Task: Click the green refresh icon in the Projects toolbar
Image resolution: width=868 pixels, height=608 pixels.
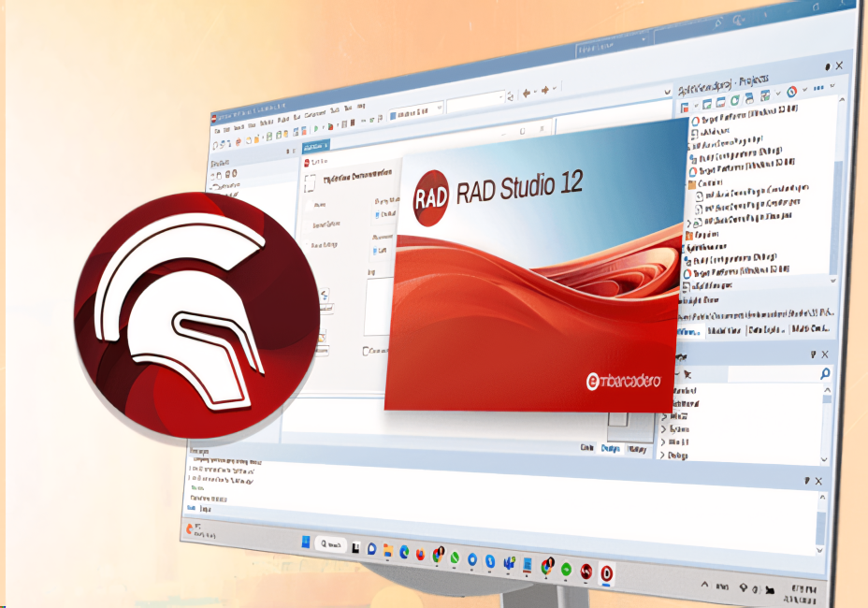Action: click(x=734, y=100)
